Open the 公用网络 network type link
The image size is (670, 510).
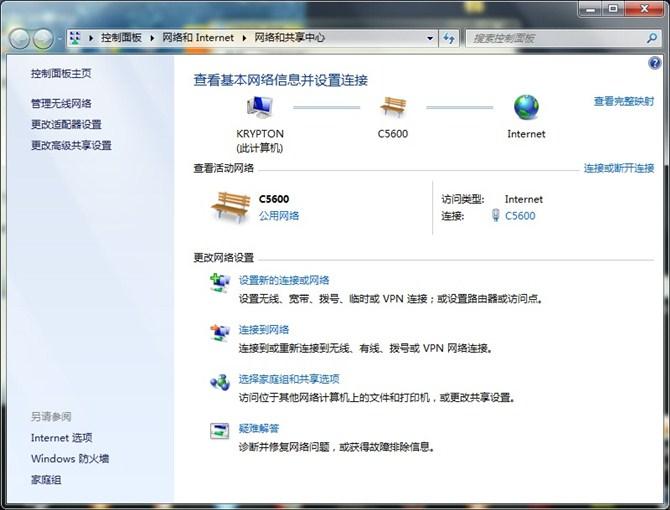tap(279, 215)
